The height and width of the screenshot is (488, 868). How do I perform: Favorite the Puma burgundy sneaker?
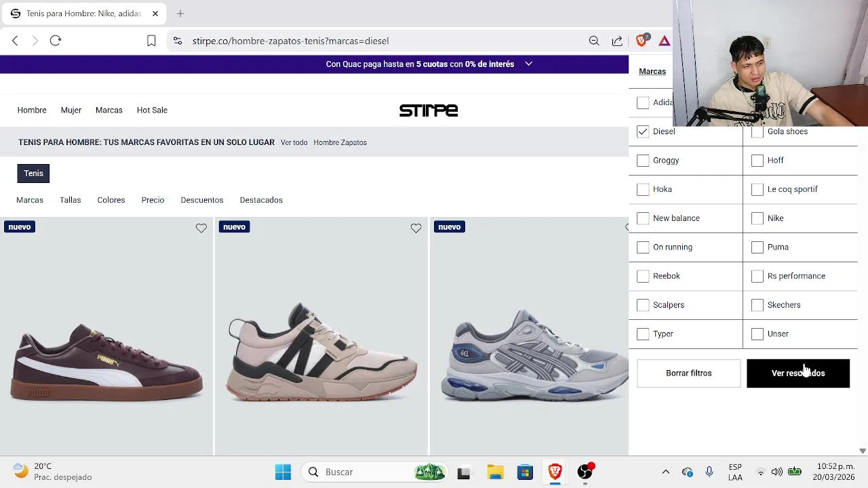pos(201,228)
